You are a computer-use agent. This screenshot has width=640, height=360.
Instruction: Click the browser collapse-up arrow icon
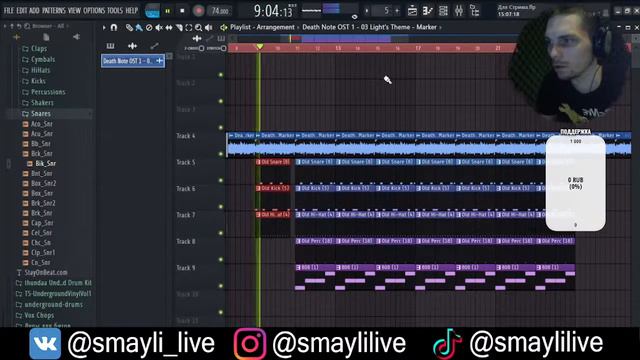pos(12,26)
